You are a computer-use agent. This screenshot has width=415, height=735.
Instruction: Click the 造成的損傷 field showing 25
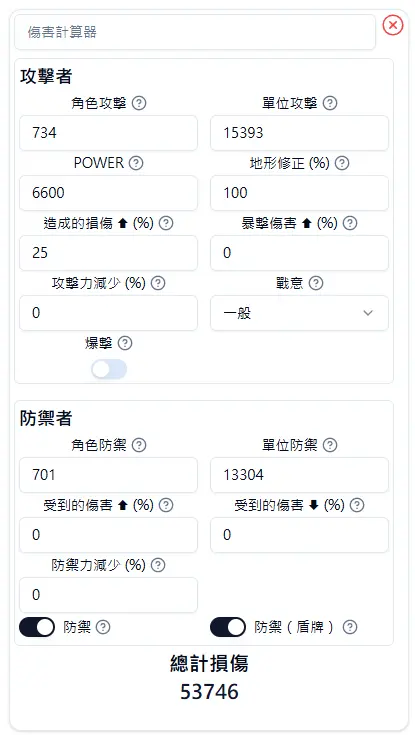point(108,253)
